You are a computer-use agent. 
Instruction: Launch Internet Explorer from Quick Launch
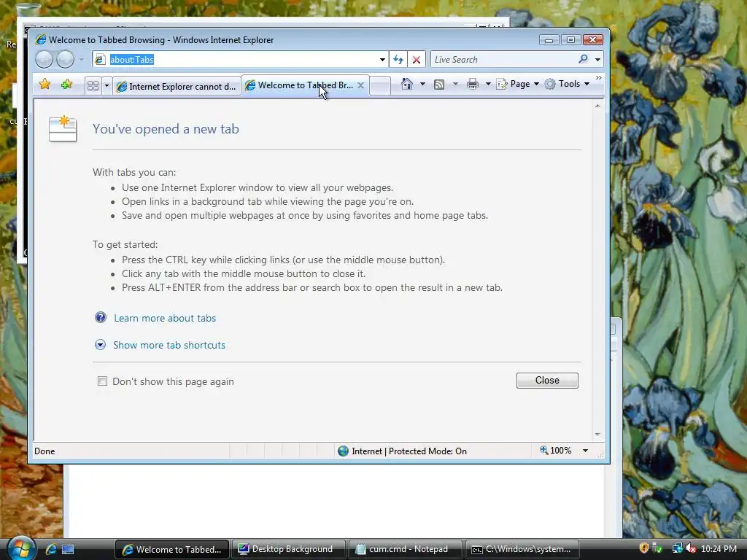51,550
